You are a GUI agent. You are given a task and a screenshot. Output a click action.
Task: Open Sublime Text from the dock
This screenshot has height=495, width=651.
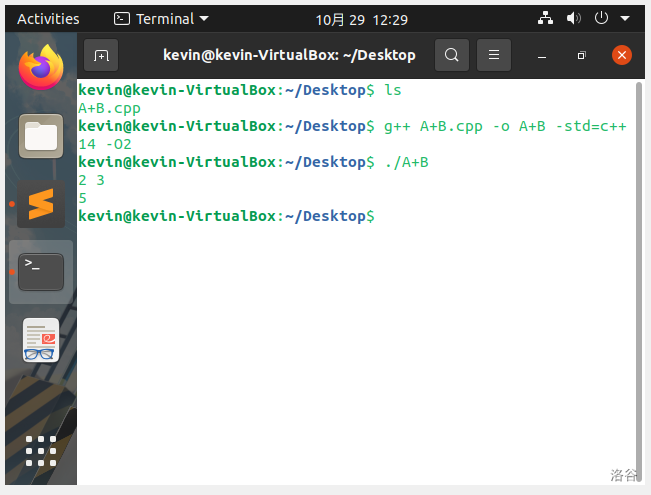point(40,204)
